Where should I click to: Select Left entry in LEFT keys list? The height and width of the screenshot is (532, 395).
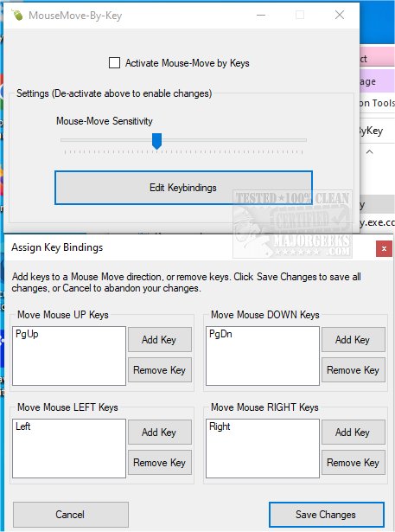[23, 426]
